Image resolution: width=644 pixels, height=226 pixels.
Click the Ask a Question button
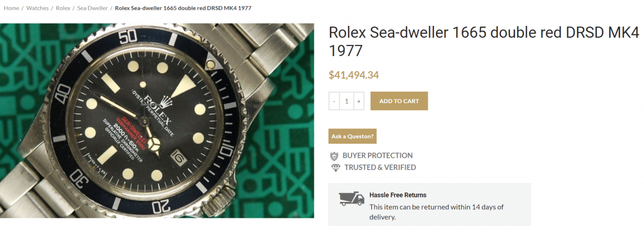click(x=352, y=136)
